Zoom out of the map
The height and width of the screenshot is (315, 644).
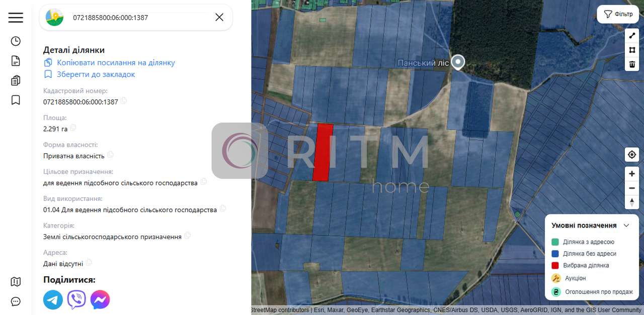[x=631, y=188]
